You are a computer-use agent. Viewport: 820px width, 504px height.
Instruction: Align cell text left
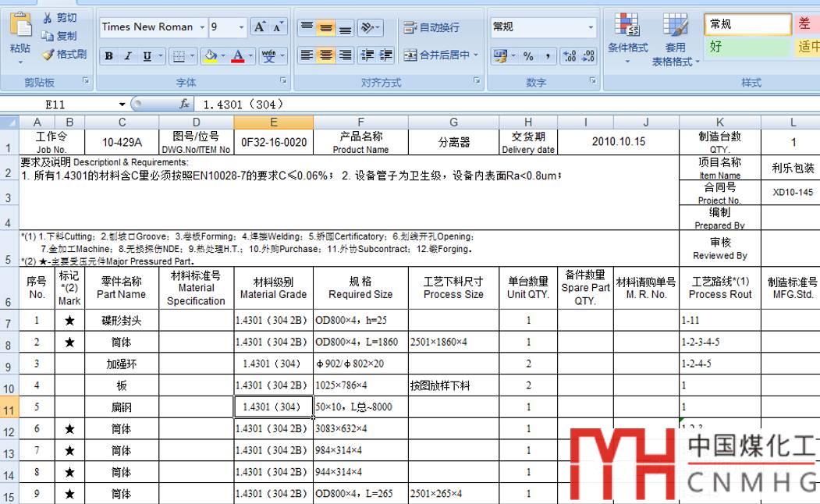tap(307, 55)
